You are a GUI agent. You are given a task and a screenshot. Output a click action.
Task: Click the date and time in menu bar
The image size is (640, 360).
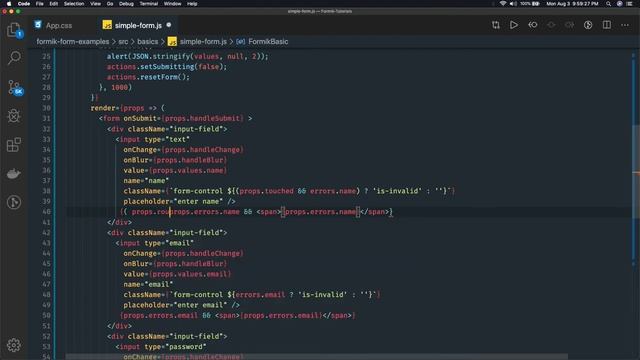[x=572, y=4]
